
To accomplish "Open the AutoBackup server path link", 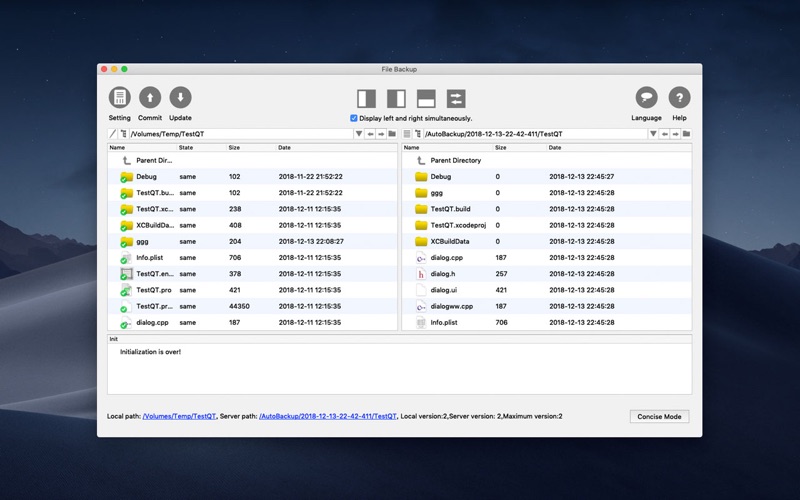I will point(328,416).
